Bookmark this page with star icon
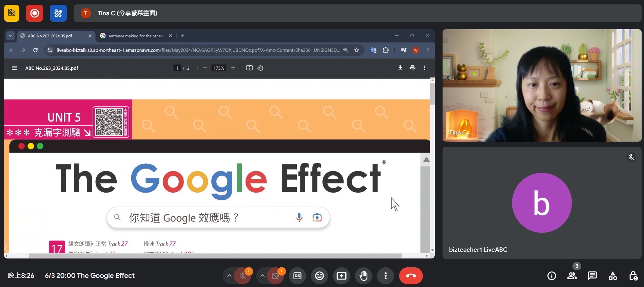The height and width of the screenshot is (287, 644). (356, 50)
